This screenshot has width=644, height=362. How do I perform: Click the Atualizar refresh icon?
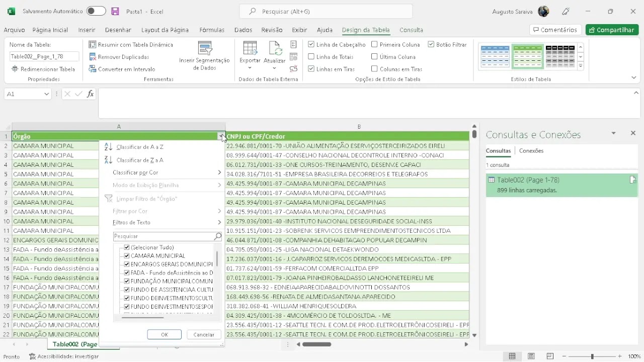click(x=275, y=48)
